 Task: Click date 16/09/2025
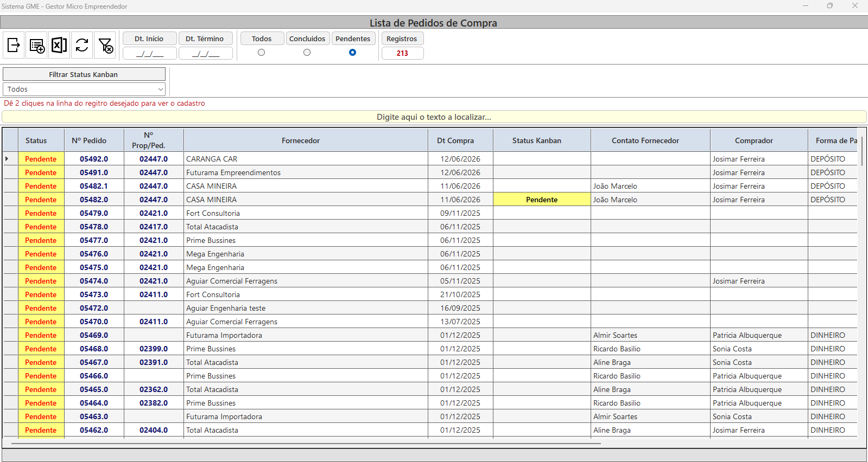tap(460, 308)
